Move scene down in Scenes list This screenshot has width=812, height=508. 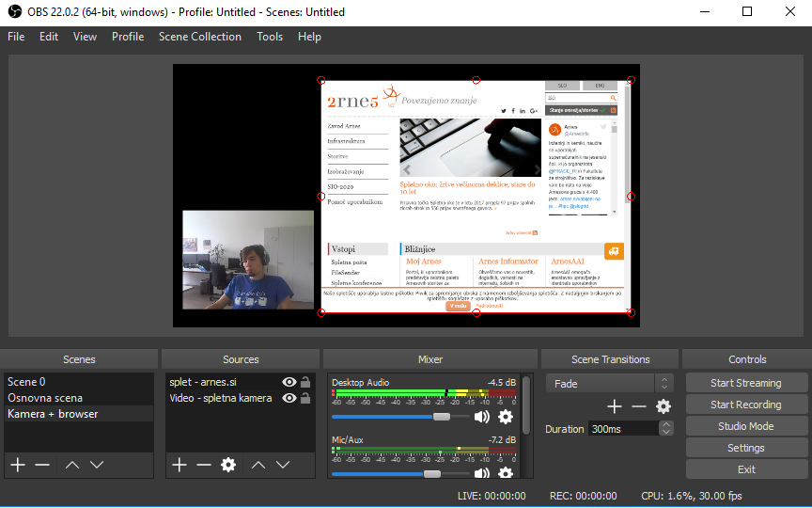click(x=97, y=465)
